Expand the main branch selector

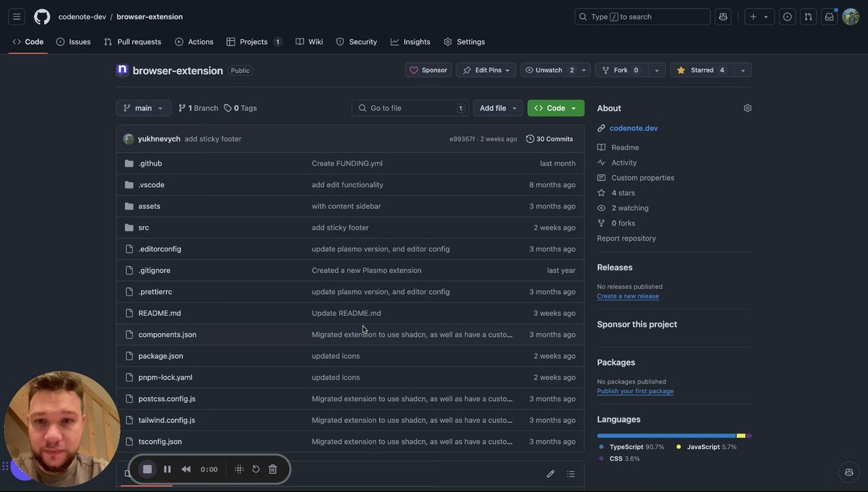click(x=144, y=108)
